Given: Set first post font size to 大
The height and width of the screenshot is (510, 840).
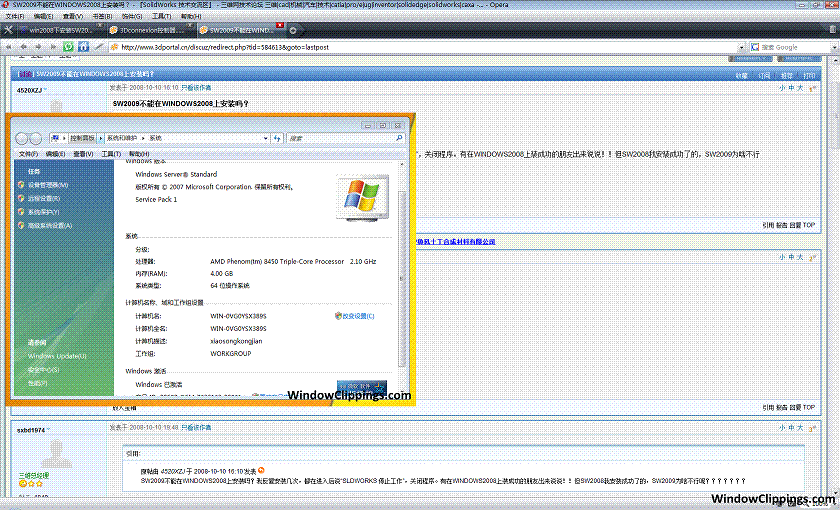Looking at the screenshot, I should pos(800,88).
